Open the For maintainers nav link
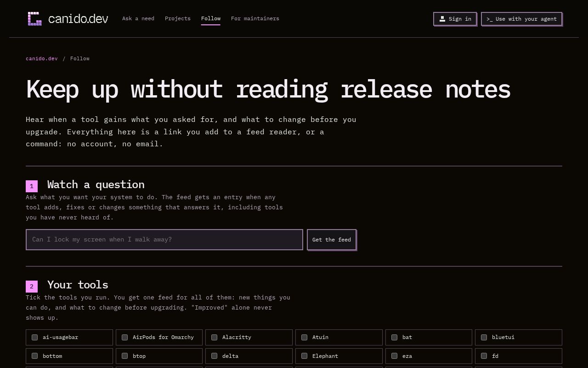Screen dimensions: 588x368 pos(255,18)
